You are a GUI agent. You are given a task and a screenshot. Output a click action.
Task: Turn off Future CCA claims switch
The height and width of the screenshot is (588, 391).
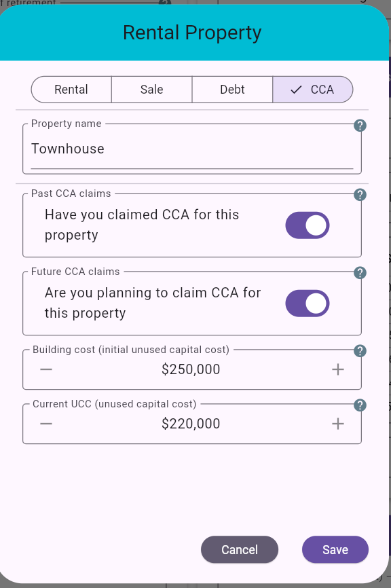coord(307,303)
